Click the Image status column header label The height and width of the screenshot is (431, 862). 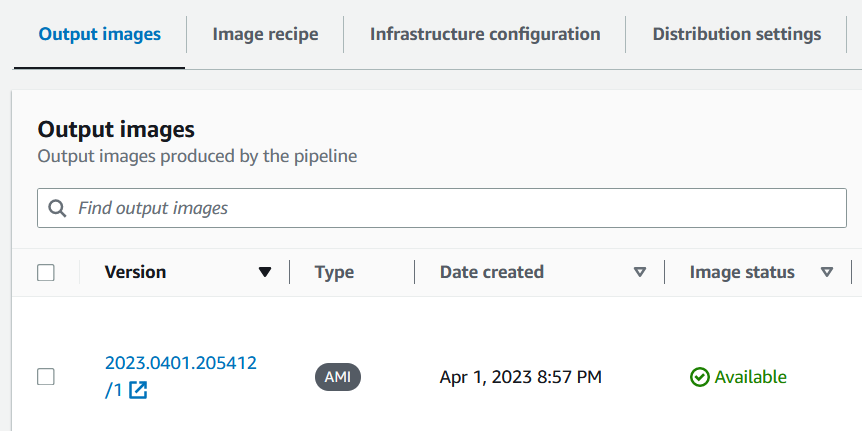[742, 272]
